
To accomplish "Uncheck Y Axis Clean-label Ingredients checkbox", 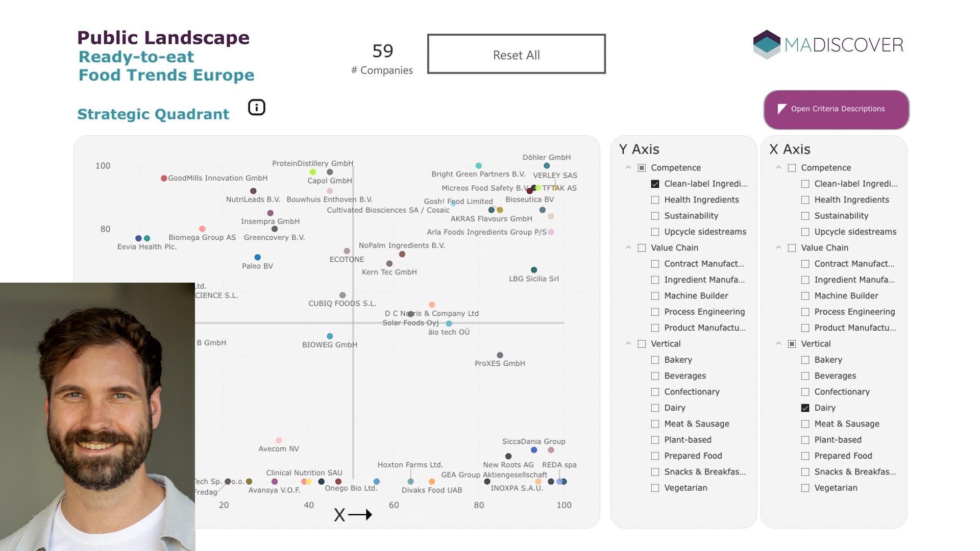I will tap(655, 184).
